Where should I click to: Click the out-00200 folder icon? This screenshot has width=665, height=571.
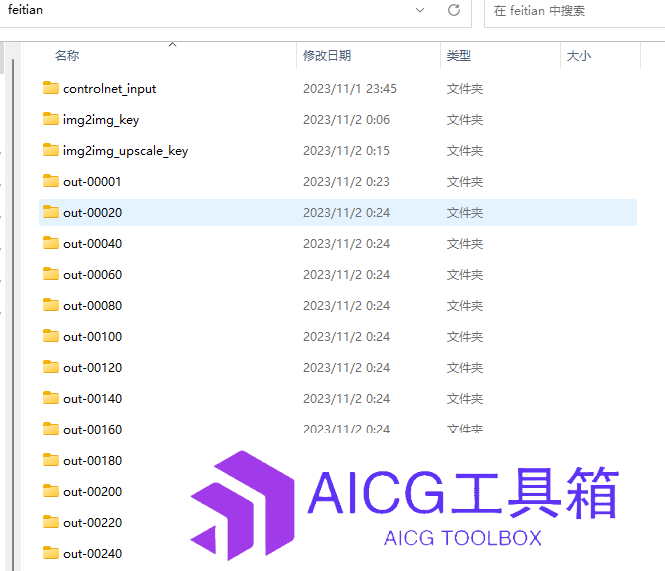(x=51, y=491)
